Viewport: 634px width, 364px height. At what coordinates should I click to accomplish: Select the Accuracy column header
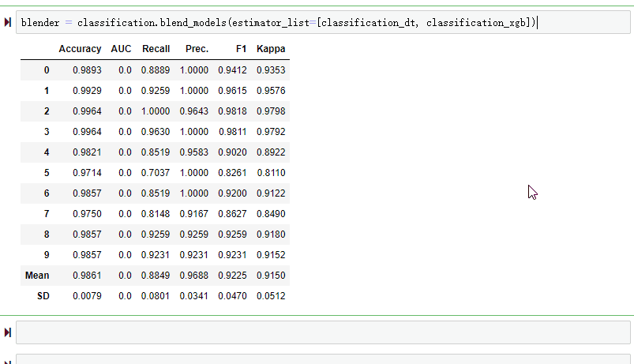80,49
